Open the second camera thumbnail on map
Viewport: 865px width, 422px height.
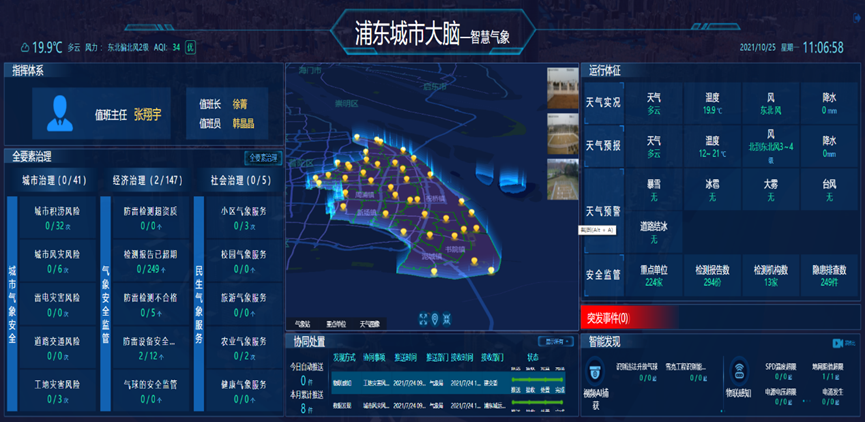563,134
